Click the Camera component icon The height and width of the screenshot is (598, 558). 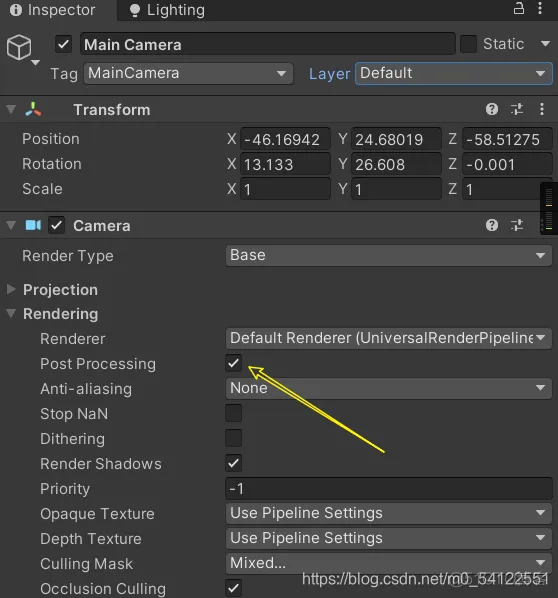pos(33,225)
